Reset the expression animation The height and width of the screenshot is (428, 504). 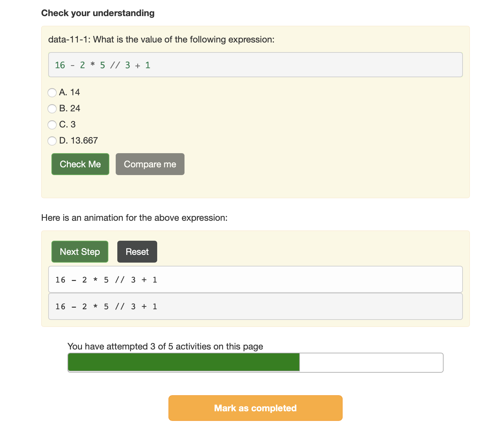pyautogui.click(x=137, y=252)
